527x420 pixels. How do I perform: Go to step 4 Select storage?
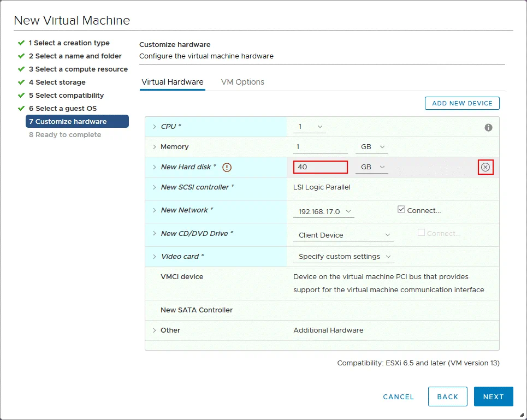(57, 82)
